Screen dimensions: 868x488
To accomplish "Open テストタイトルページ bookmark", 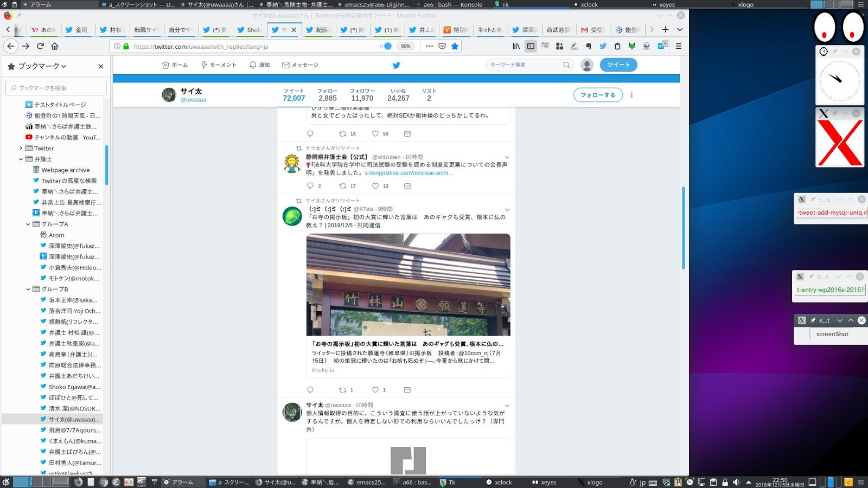I will 56,105.
